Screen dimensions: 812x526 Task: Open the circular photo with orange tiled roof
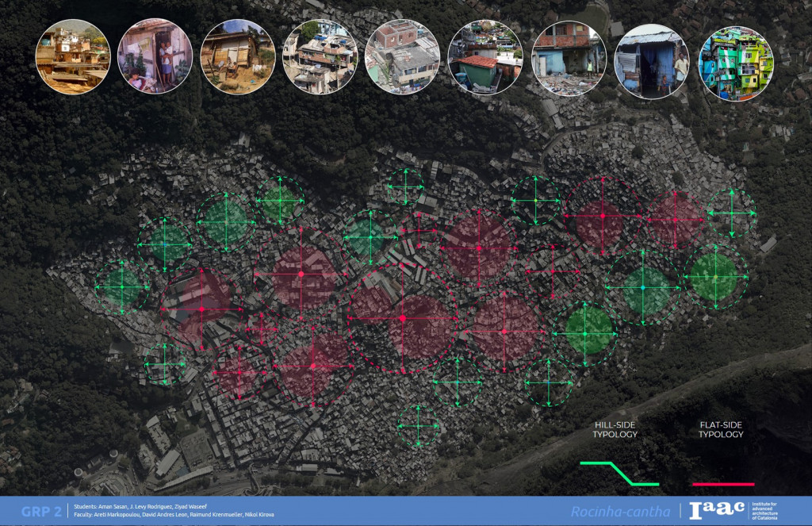point(485,60)
